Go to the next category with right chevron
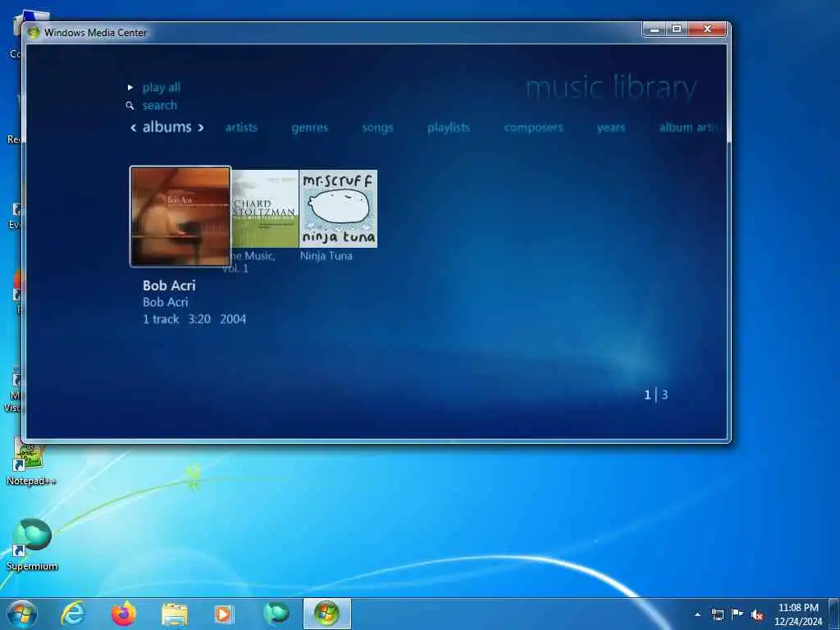840x630 pixels. [201, 127]
